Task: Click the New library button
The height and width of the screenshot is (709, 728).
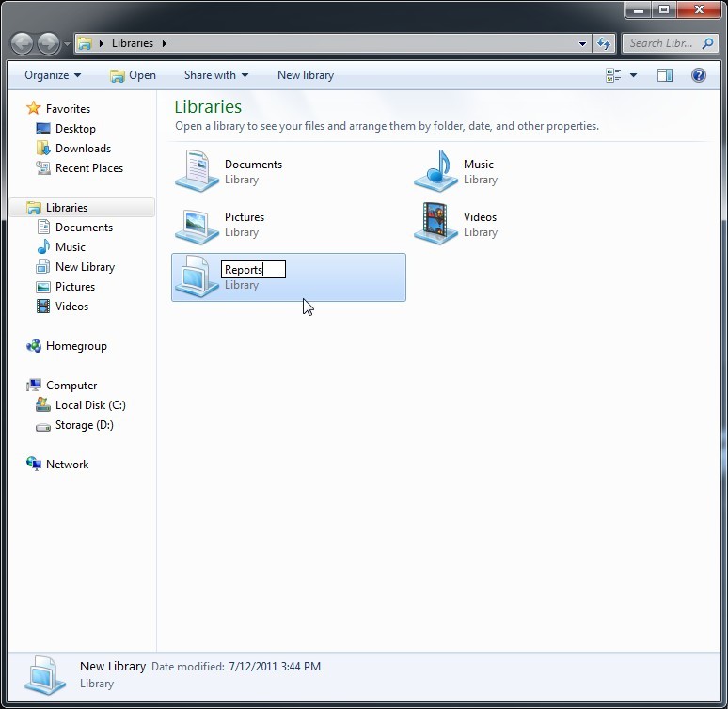Action: tap(305, 75)
